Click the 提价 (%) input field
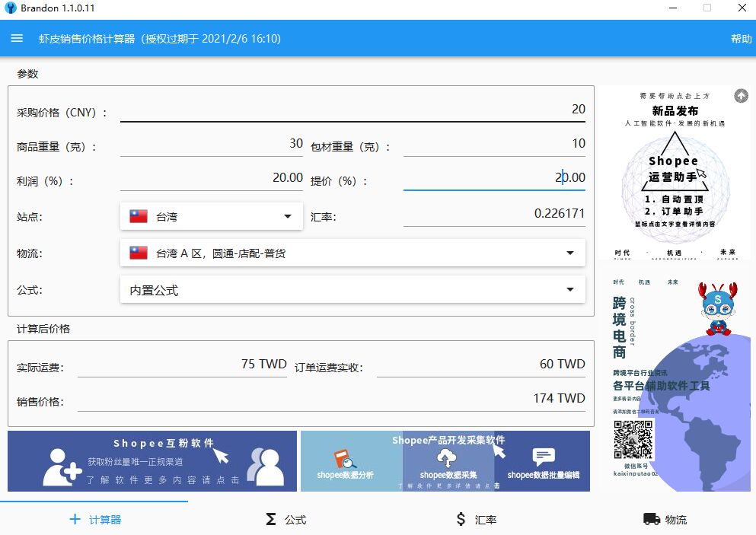The image size is (756, 535). pyautogui.click(x=494, y=178)
